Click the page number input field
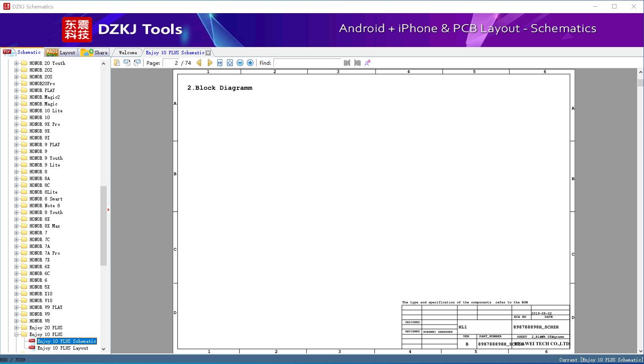Screen dimensions: 644x364 171,63
